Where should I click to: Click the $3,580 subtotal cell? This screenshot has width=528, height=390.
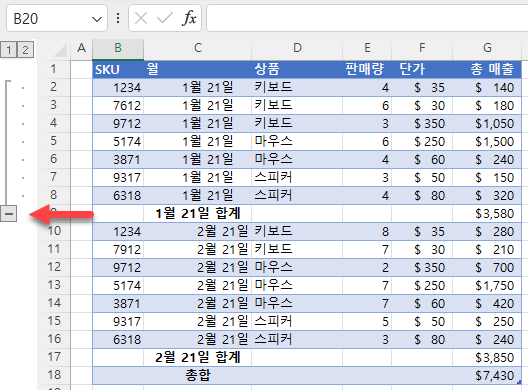pyautogui.click(x=487, y=214)
